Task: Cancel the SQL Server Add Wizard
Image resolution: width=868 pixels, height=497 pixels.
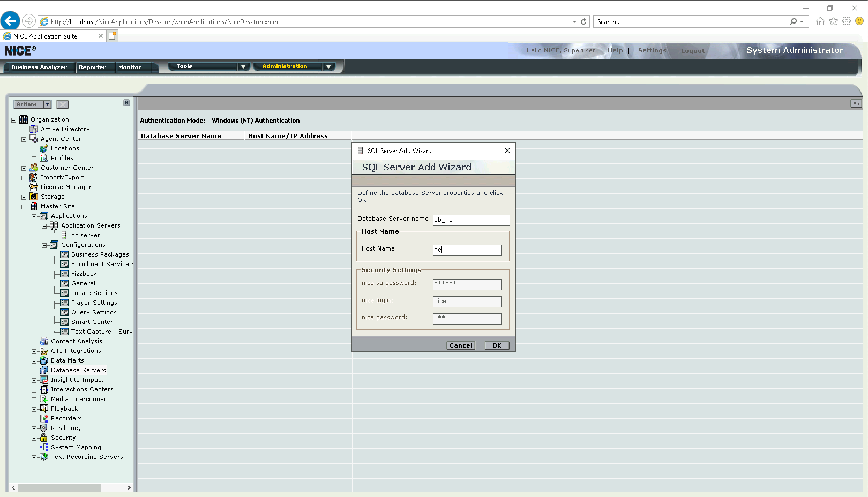Action: (x=460, y=345)
